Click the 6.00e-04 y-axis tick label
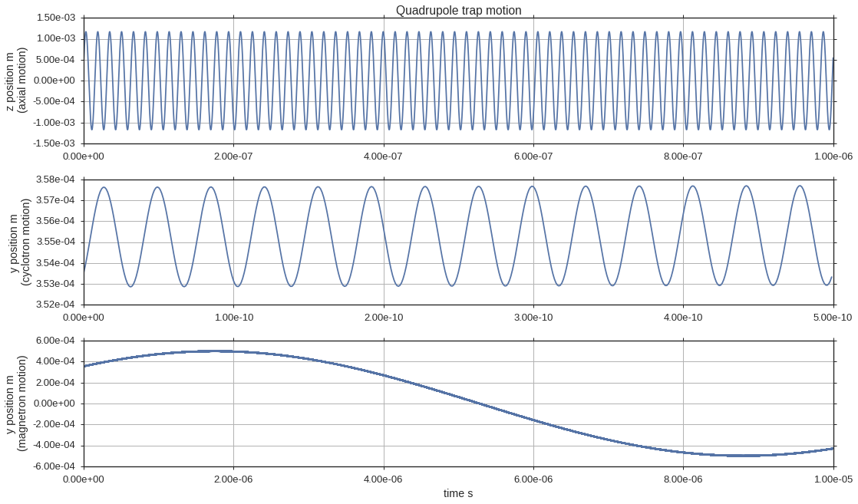The image size is (858, 504). 54,341
